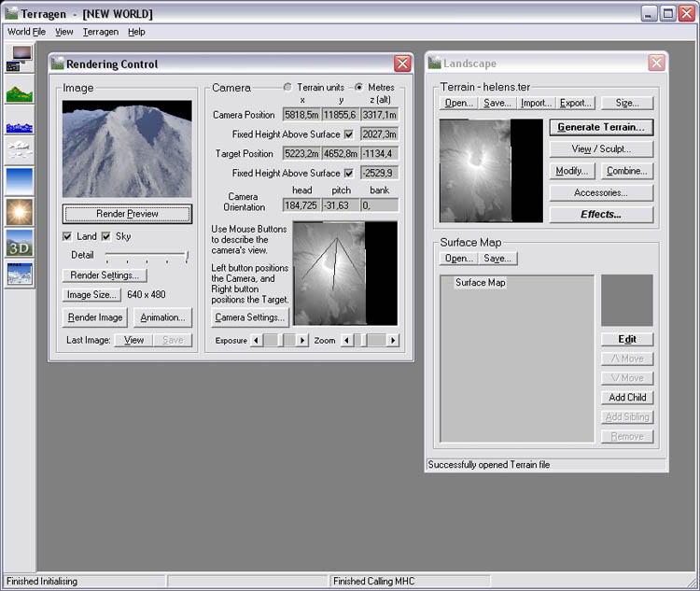Click the green mountain Landscape sidebar icon
This screenshot has width=700, height=591.
click(19, 91)
